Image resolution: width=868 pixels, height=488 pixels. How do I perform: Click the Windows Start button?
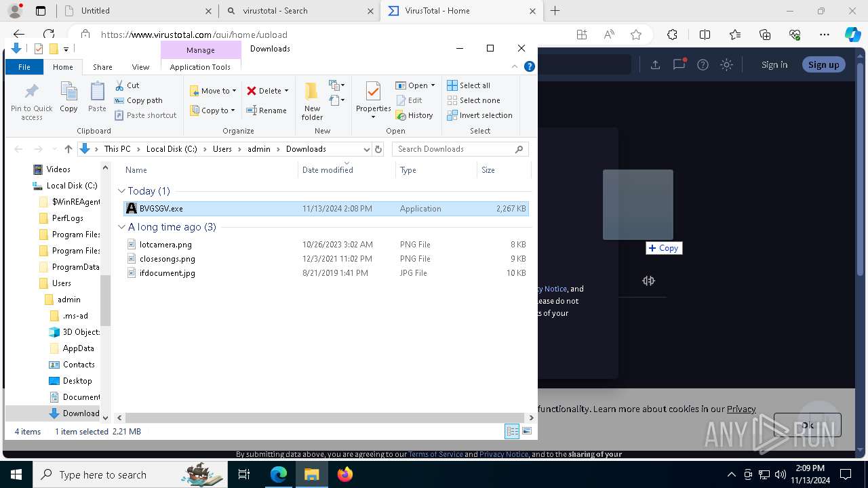coord(16,475)
